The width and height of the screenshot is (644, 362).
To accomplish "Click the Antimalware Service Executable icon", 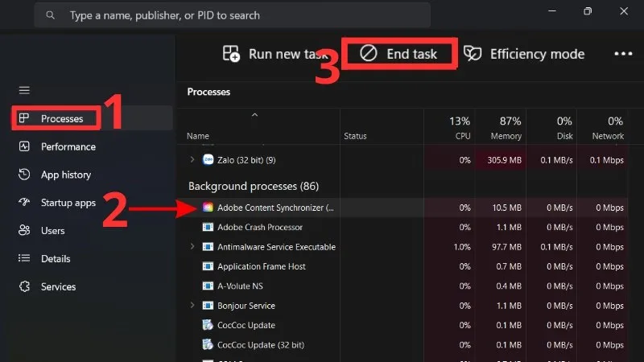I will pos(208,247).
